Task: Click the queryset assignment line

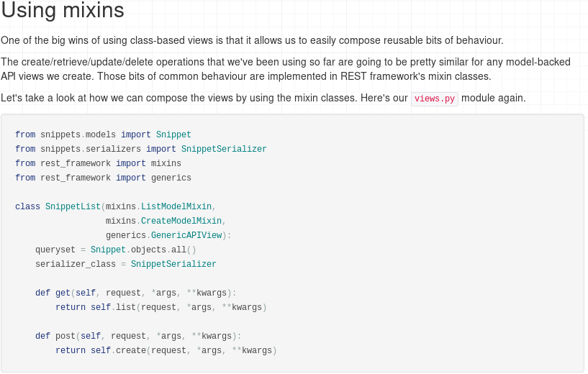Action: tap(115, 250)
